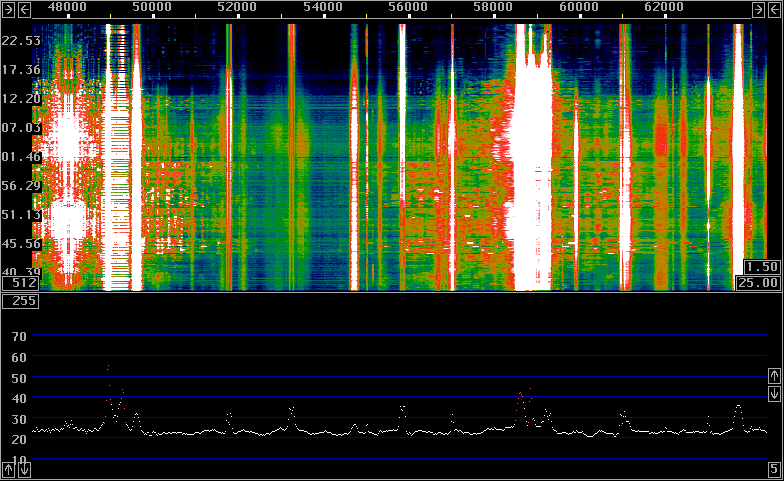Click the 52000 frequency label
This screenshot has height=481, width=784.
point(238,7)
